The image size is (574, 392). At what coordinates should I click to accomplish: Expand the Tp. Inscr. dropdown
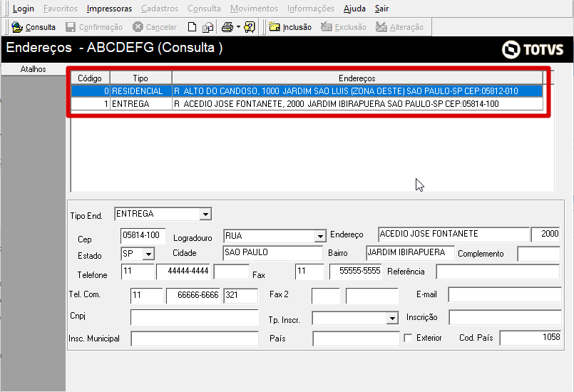click(392, 318)
